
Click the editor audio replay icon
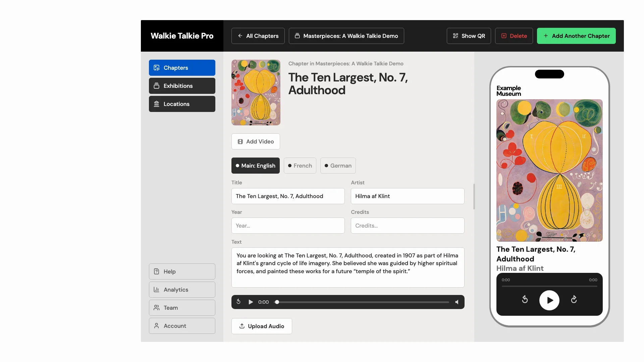pyautogui.click(x=238, y=302)
